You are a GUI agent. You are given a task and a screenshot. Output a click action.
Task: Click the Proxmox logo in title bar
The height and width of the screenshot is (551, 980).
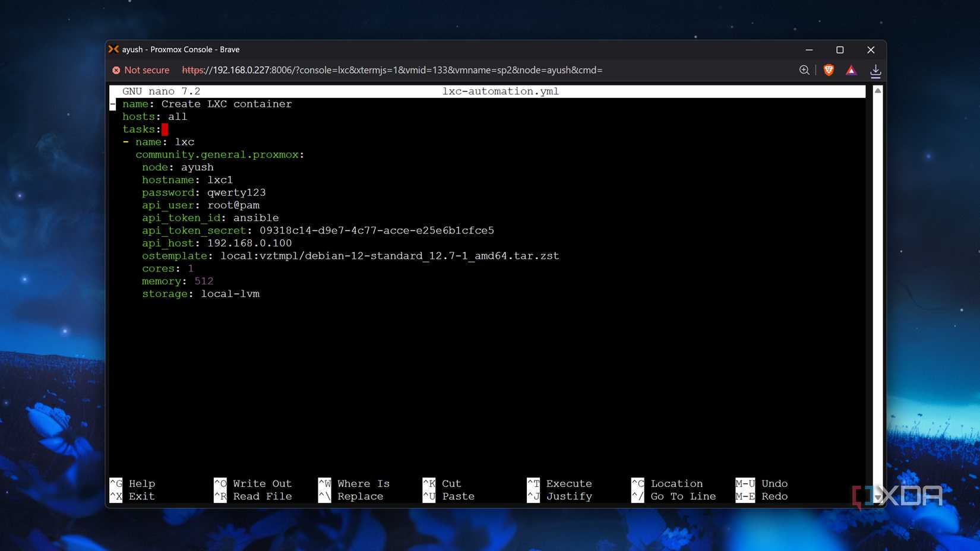click(x=113, y=49)
